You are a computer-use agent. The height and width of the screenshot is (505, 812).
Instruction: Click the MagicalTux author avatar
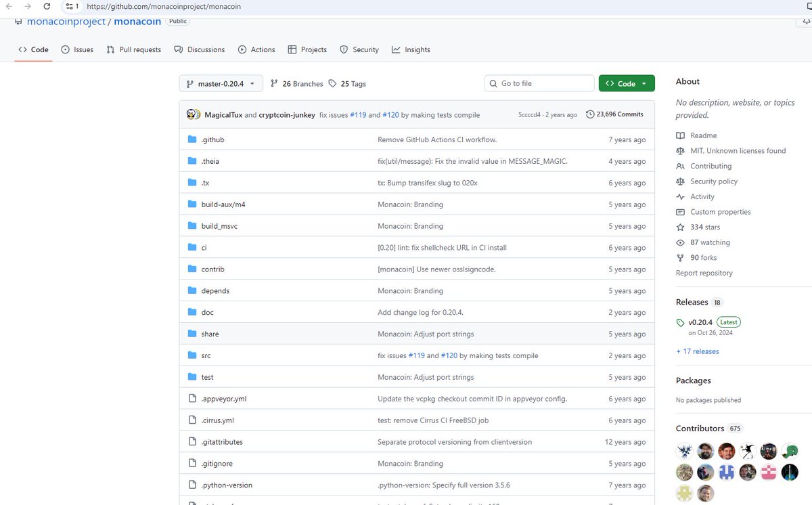click(x=191, y=114)
